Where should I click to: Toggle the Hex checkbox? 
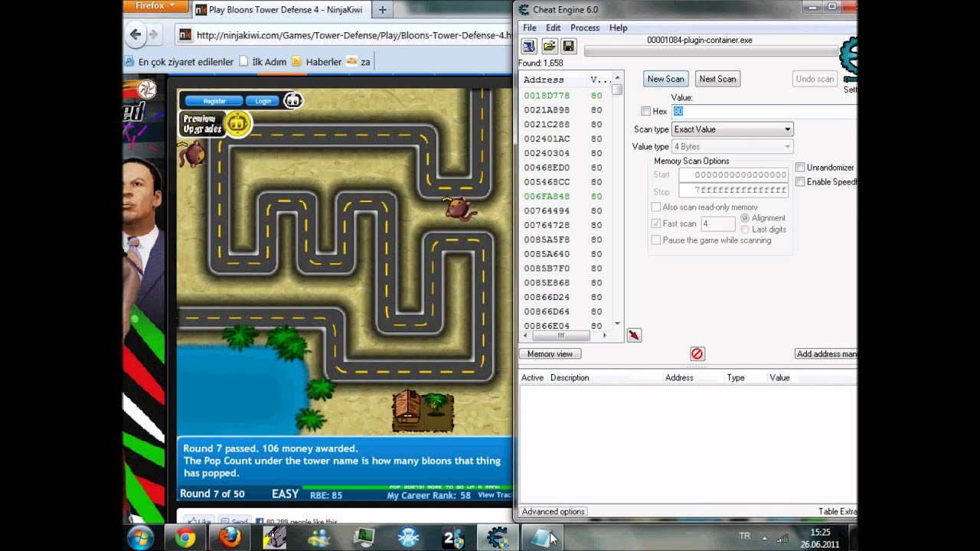tap(645, 112)
